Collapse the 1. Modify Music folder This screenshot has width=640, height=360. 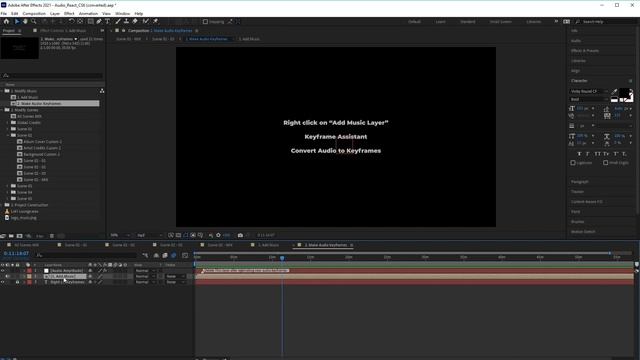pyautogui.click(x=2, y=91)
